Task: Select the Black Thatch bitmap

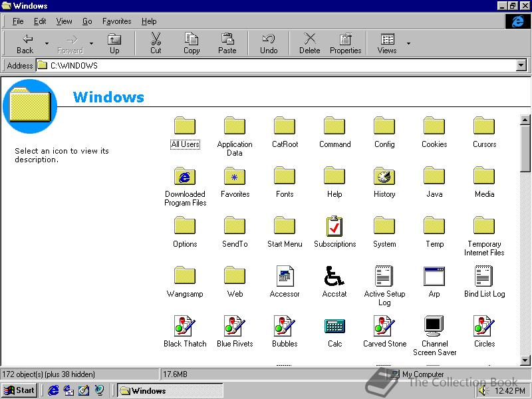Action: tap(185, 332)
